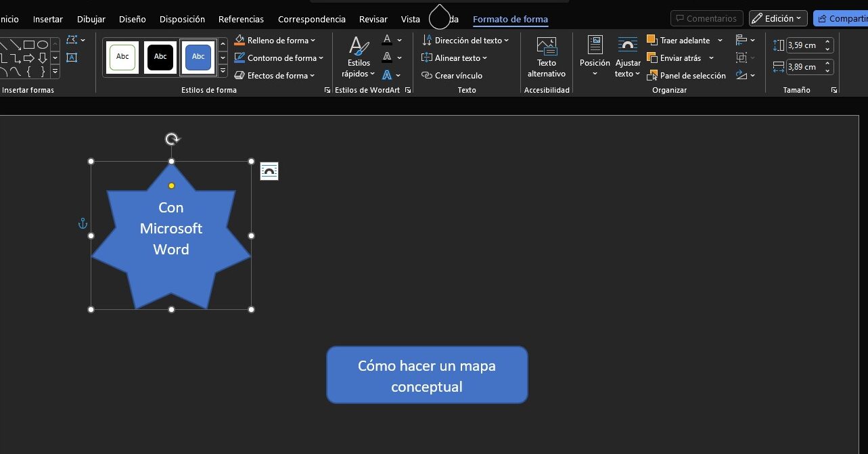868x454 pixels.
Task: Apply the white outlined Abc shape style
Action: (122, 57)
